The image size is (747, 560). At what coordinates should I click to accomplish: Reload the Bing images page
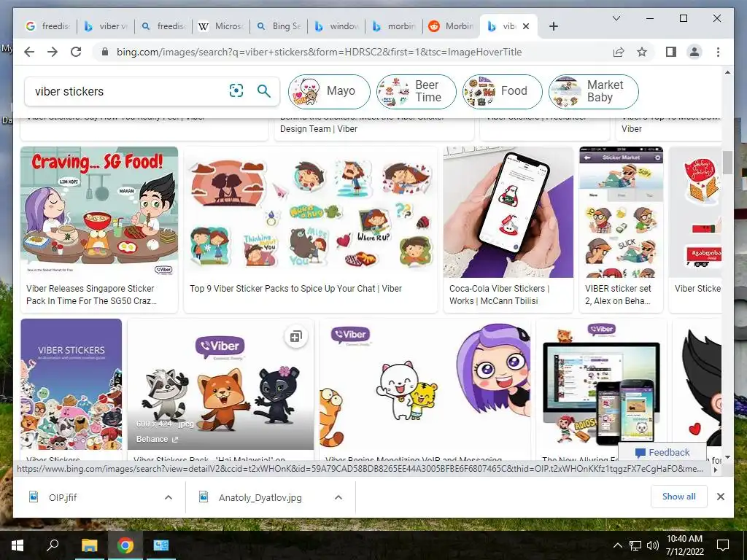click(x=76, y=52)
